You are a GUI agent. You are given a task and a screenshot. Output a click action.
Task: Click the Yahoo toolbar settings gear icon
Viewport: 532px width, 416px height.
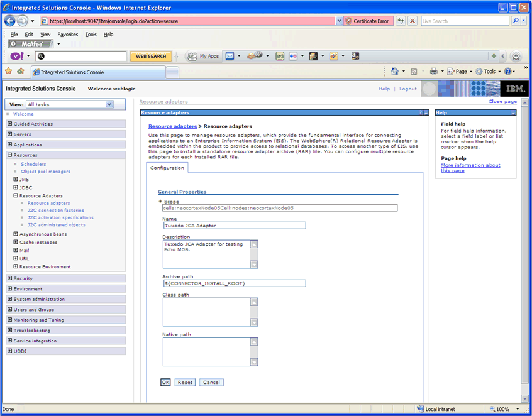point(516,57)
